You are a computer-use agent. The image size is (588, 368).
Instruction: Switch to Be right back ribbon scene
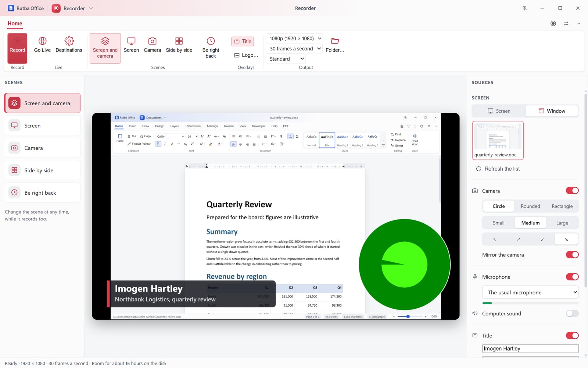211,48
